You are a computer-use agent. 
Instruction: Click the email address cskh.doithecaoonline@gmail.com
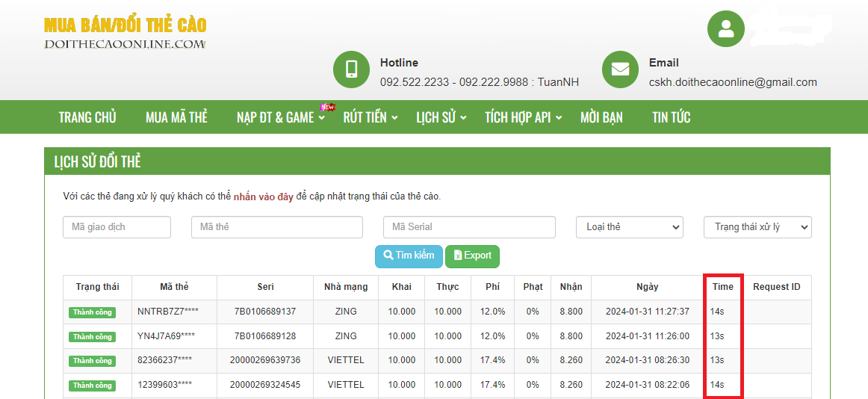click(x=733, y=82)
